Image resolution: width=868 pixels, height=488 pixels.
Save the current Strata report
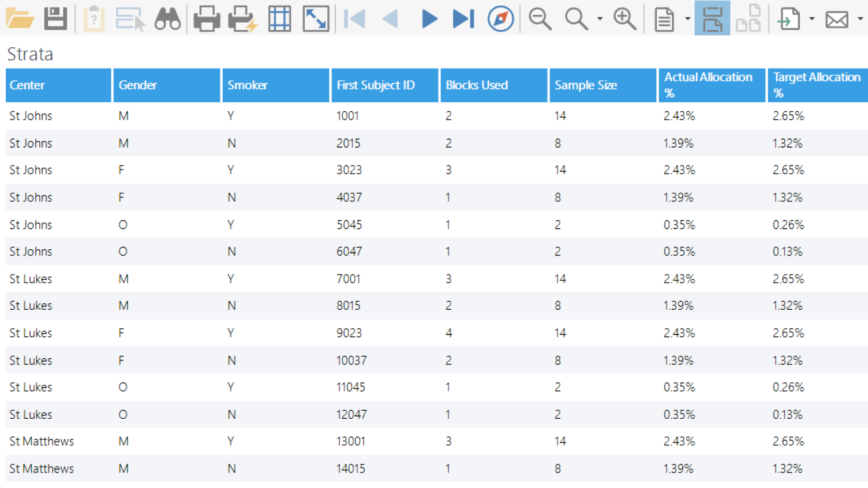[55, 18]
